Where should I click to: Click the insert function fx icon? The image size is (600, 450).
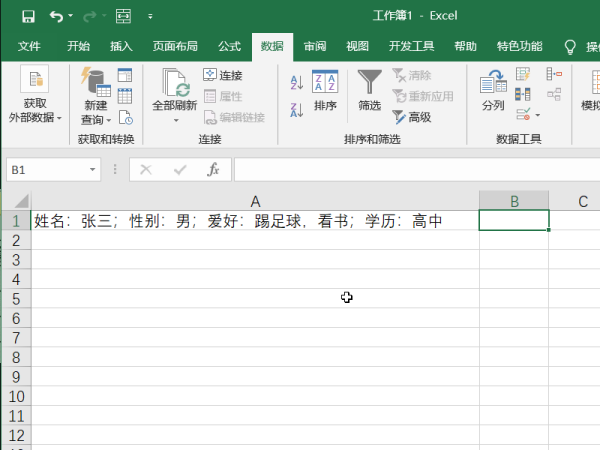pos(213,170)
